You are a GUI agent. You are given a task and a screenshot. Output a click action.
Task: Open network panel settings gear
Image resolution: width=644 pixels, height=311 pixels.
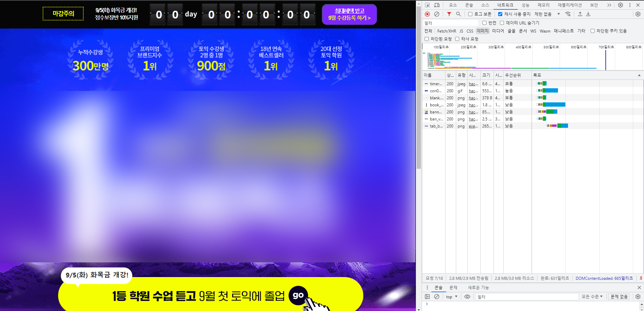point(638,14)
